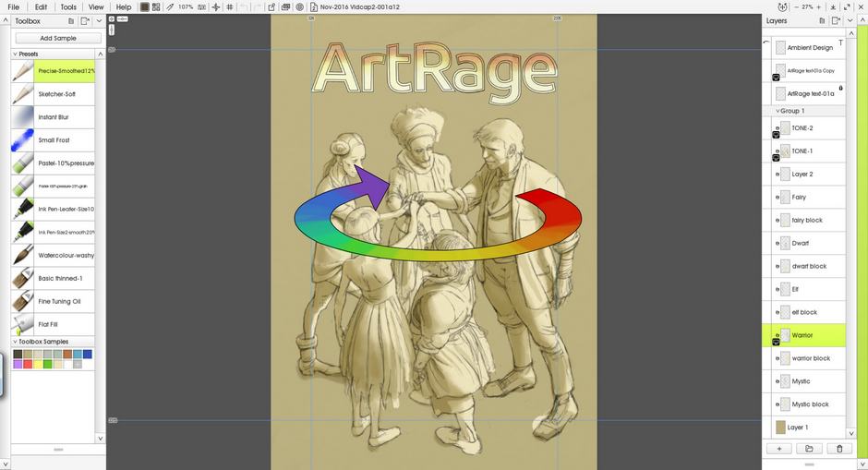Open the File menu
This screenshot has width=868, height=470.
tap(13, 7)
